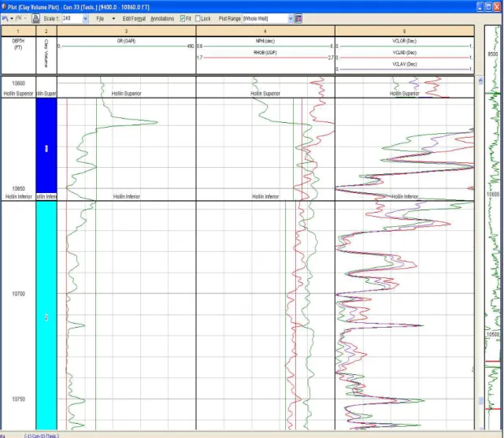The height and width of the screenshot is (438, 504).
Task: Click Hollin Superior label in GR track
Action: (x=126, y=94)
